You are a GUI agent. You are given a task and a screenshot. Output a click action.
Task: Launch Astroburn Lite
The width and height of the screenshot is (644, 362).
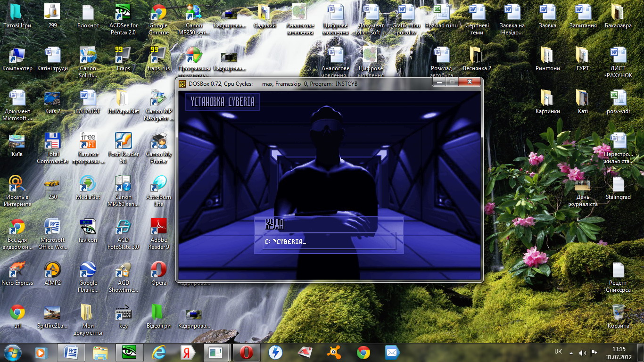coord(159,191)
